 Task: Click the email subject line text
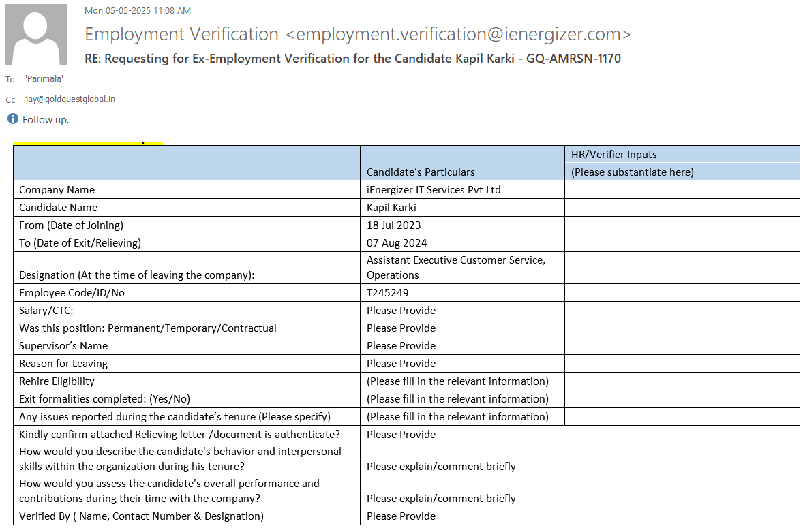click(352, 59)
